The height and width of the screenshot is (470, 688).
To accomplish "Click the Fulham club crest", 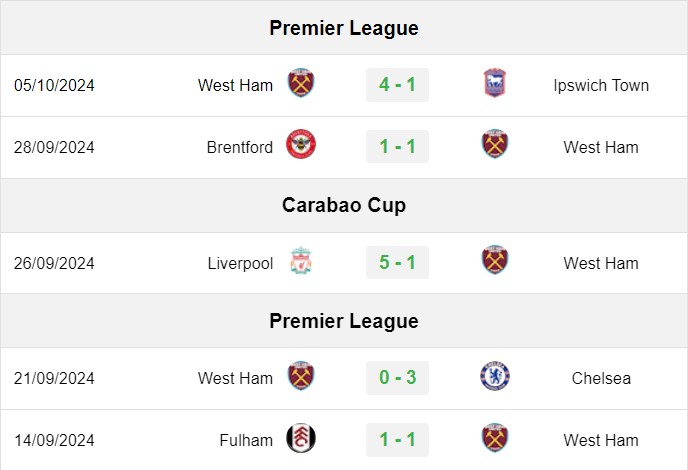I will pyautogui.click(x=301, y=438).
